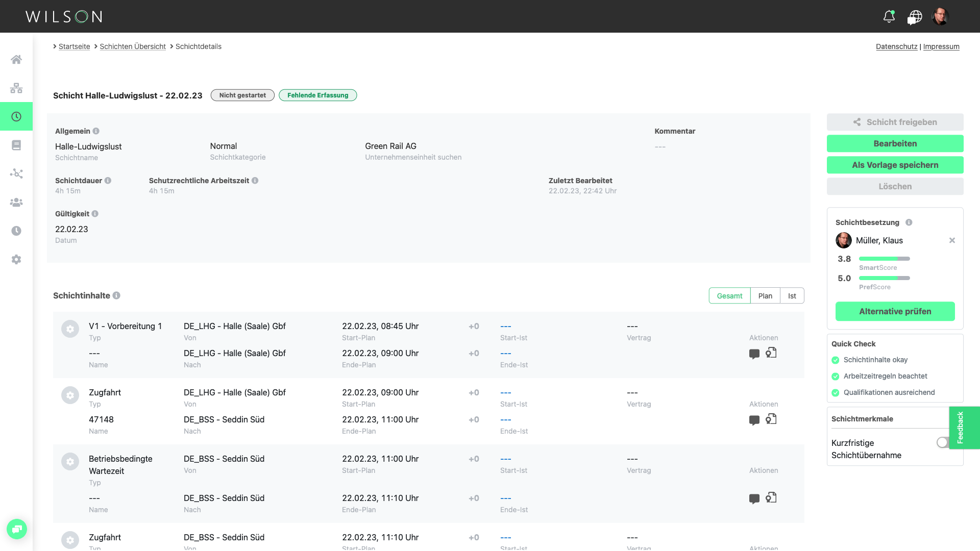
Task: Open the notifications bell icon
Action: pos(889,16)
